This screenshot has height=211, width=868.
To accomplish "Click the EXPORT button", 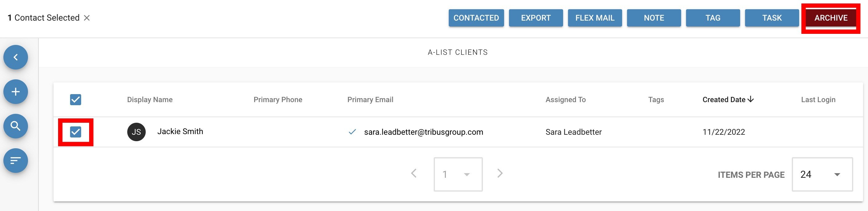I will click(536, 18).
